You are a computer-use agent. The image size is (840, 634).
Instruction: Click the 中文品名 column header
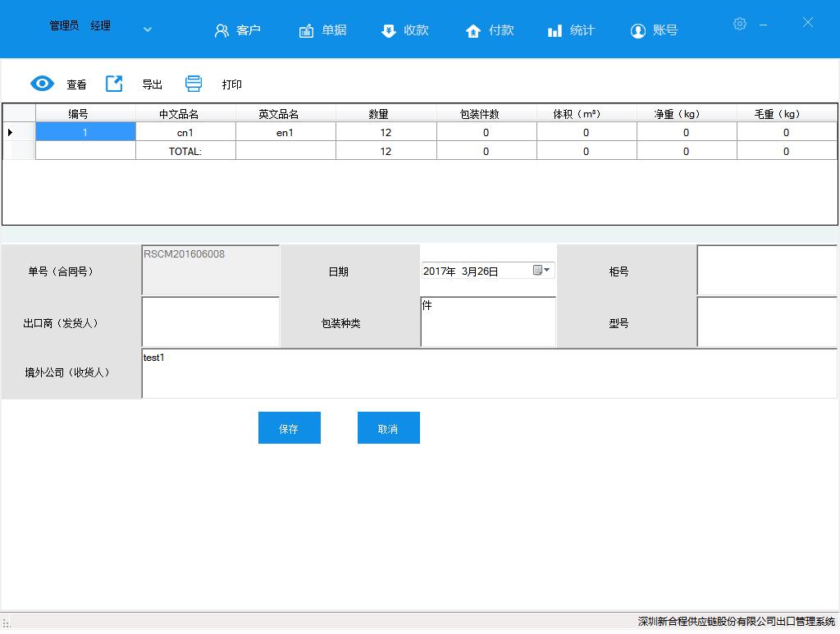coord(185,113)
